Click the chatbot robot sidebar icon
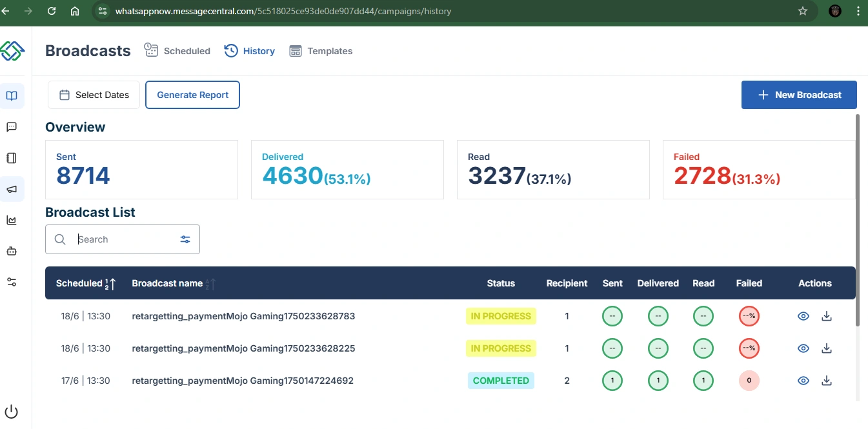Image resolution: width=868 pixels, height=429 pixels. (x=12, y=251)
